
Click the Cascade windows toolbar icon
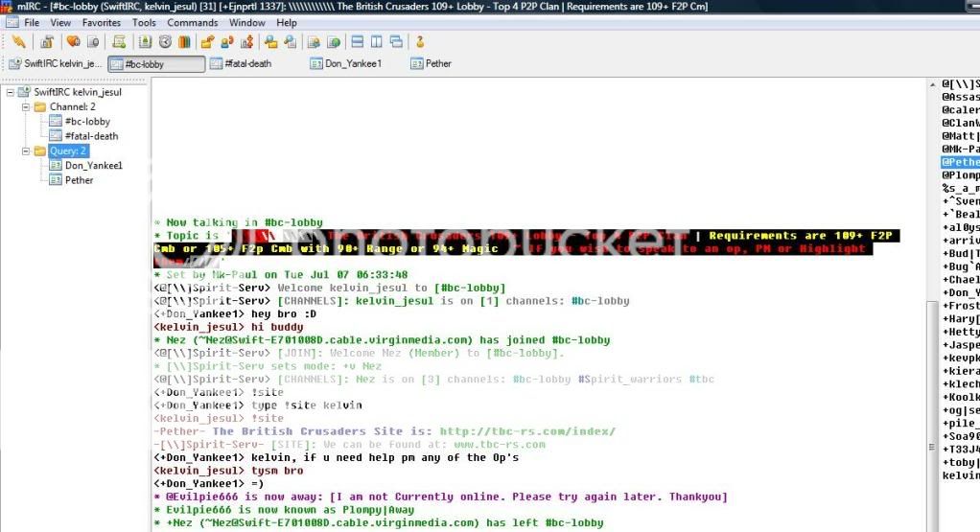pos(395,42)
